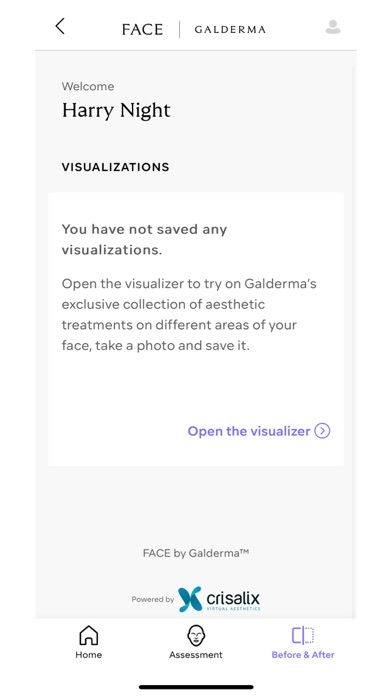Click the FACE by Galderma™ footer text
The width and height of the screenshot is (392, 696).
[196, 553]
